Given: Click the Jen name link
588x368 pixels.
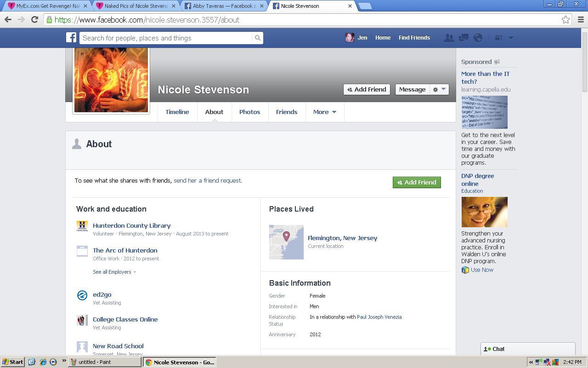Looking at the screenshot, I should pos(362,38).
